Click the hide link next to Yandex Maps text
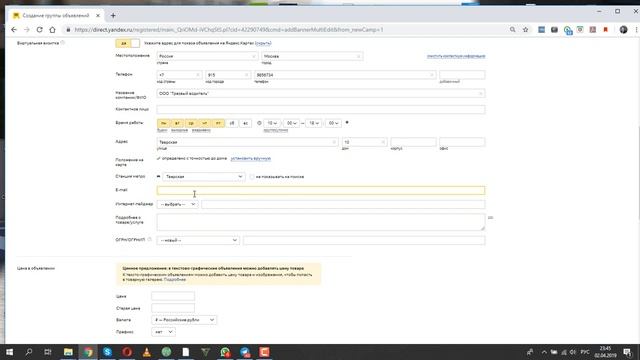Viewport: 640px width, 360px height. pos(263,43)
